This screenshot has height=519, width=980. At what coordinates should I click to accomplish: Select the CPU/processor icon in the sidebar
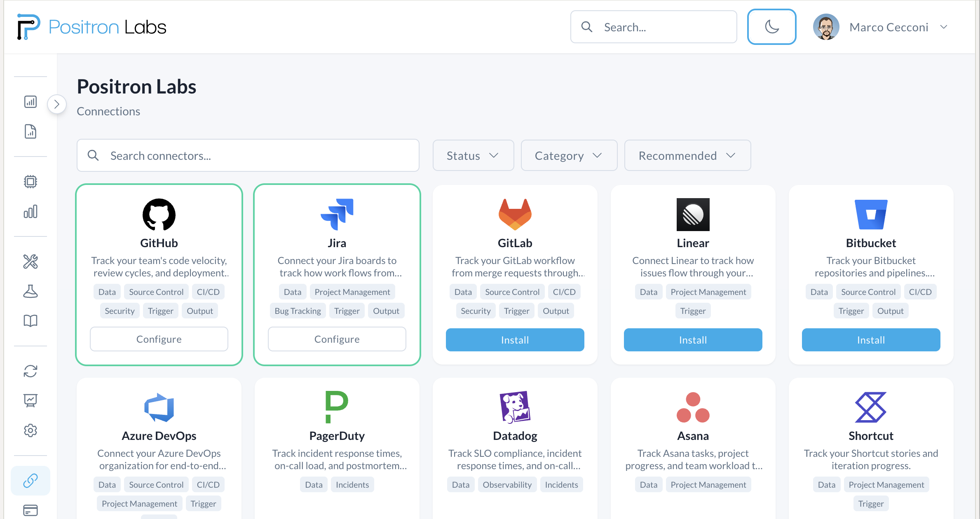coord(30,181)
